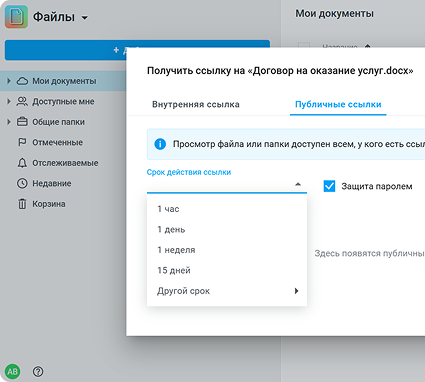425x382 pixels.
Task: Open the Файлы app switcher arrow
Action: [85, 18]
